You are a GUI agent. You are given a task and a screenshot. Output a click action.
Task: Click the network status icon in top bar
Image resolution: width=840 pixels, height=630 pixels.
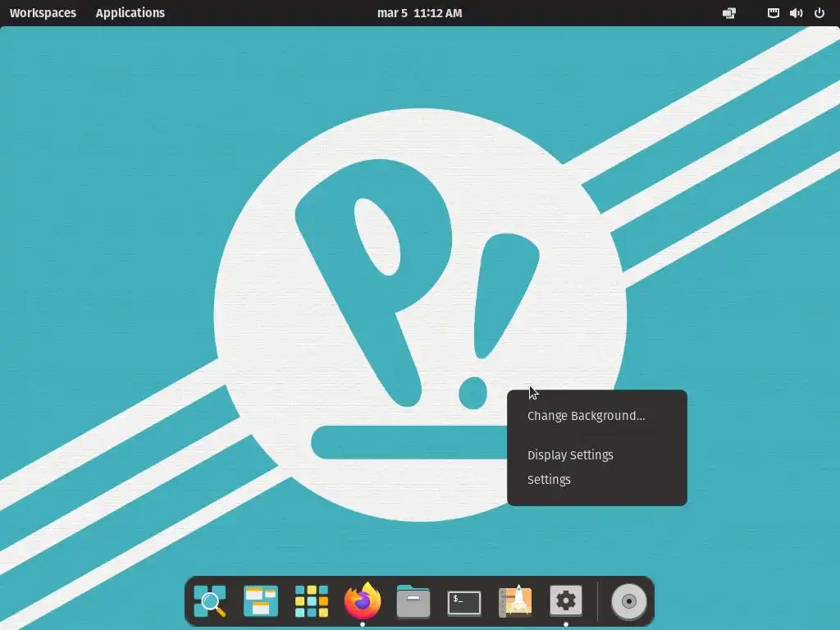(773, 13)
